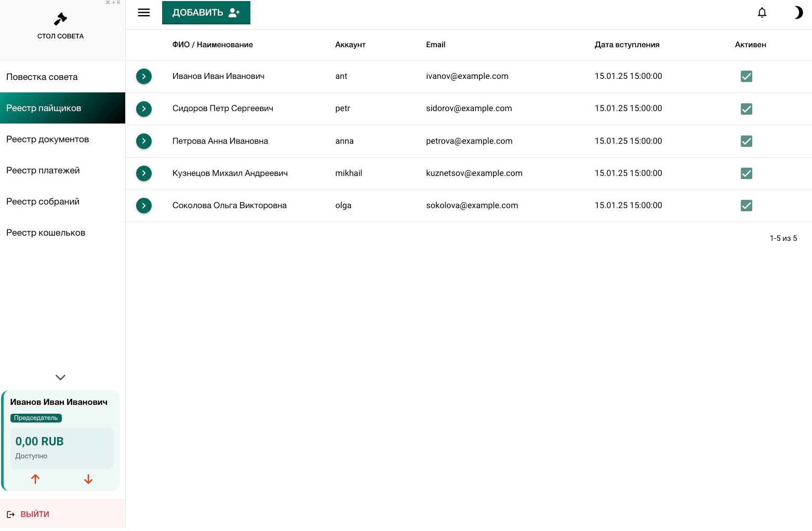Click the red down arrow in wallet card
The image size is (812, 531).
coord(88,479)
